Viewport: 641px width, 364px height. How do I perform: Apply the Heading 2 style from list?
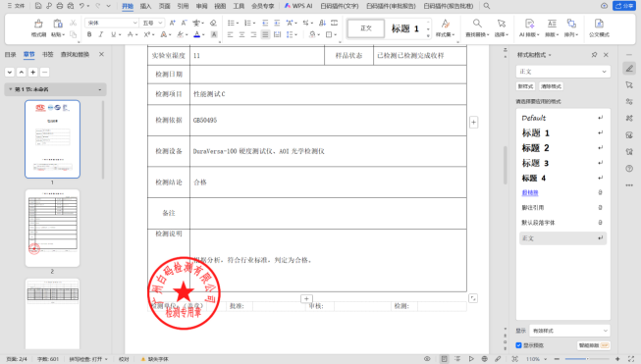[x=562, y=148]
